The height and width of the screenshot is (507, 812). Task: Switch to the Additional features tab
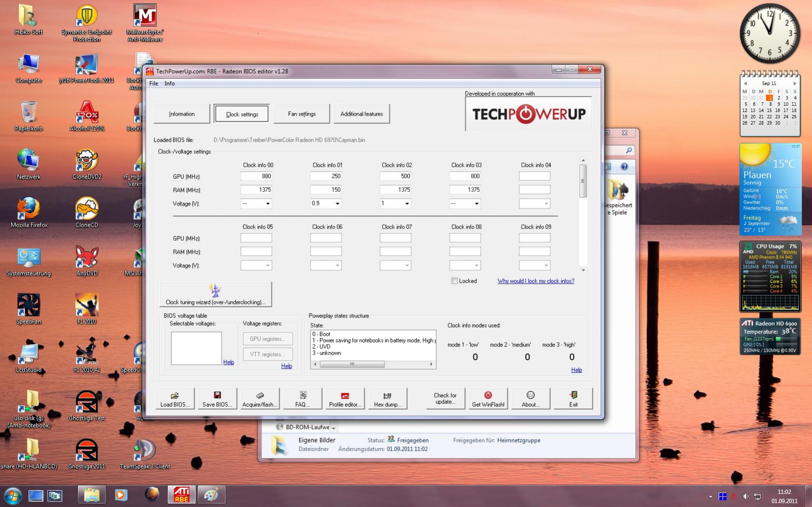(x=361, y=114)
